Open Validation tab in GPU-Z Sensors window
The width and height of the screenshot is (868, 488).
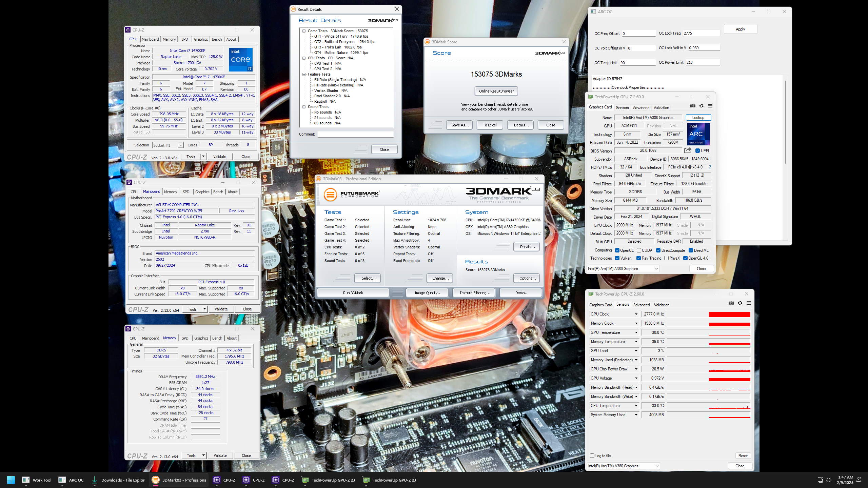tap(662, 305)
